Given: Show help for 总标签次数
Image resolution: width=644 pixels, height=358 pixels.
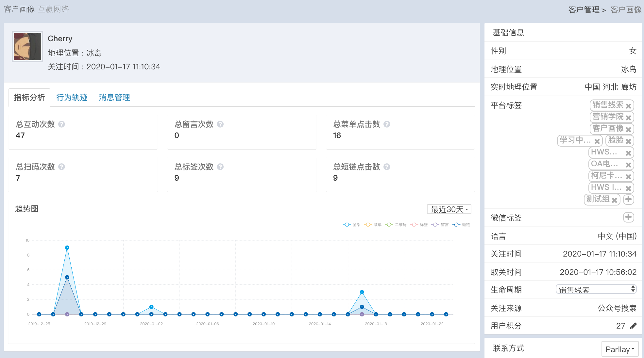Looking at the screenshot, I should pyautogui.click(x=220, y=167).
